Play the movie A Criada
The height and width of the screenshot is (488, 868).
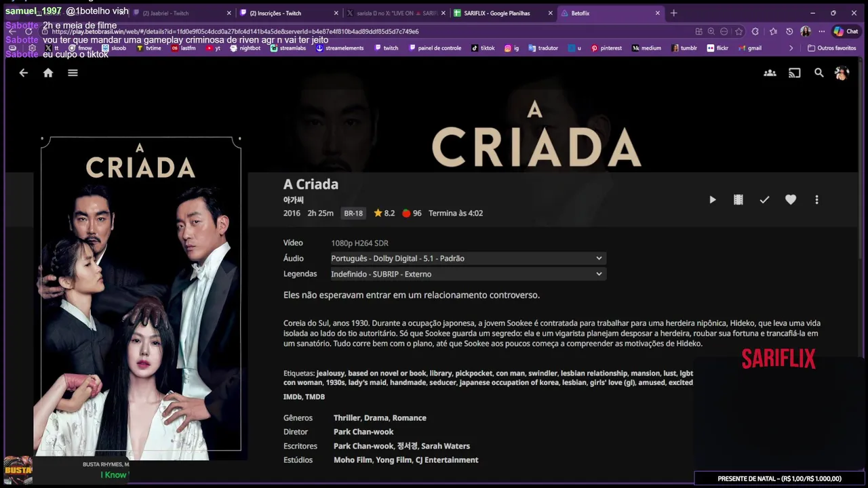coord(712,200)
